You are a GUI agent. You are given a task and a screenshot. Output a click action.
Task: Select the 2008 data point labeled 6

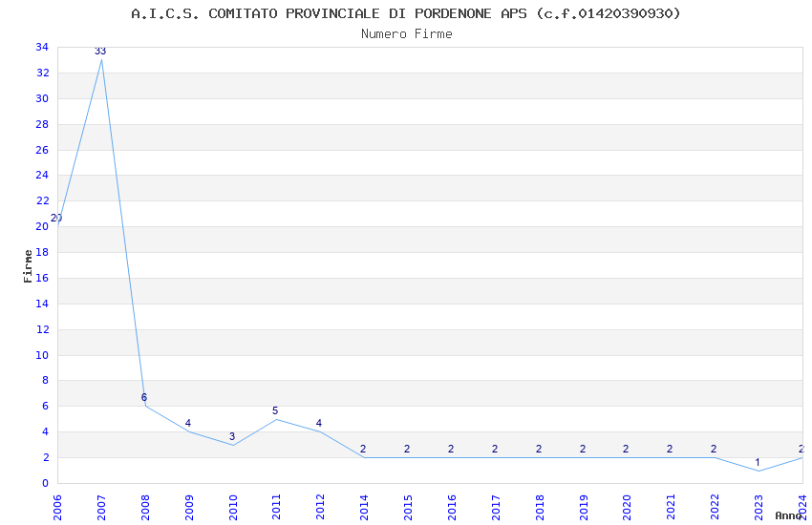(145, 406)
